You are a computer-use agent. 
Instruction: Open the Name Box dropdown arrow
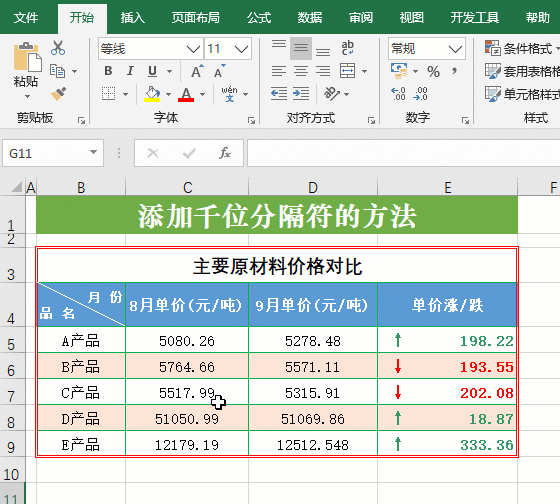tap(94, 153)
